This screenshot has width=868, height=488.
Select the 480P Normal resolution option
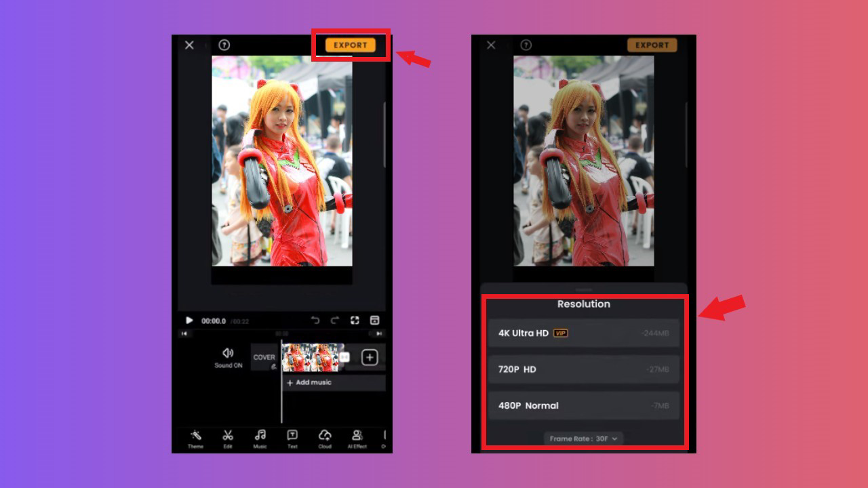pos(583,405)
